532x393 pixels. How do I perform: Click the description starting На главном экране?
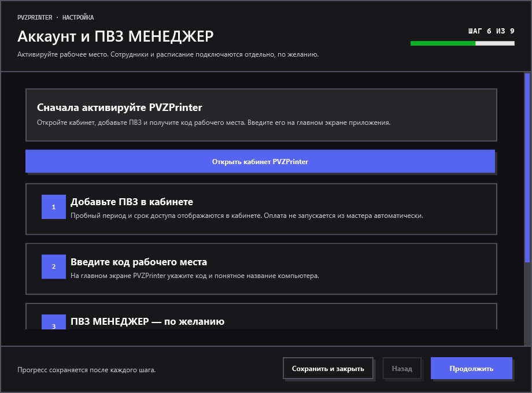(x=195, y=276)
